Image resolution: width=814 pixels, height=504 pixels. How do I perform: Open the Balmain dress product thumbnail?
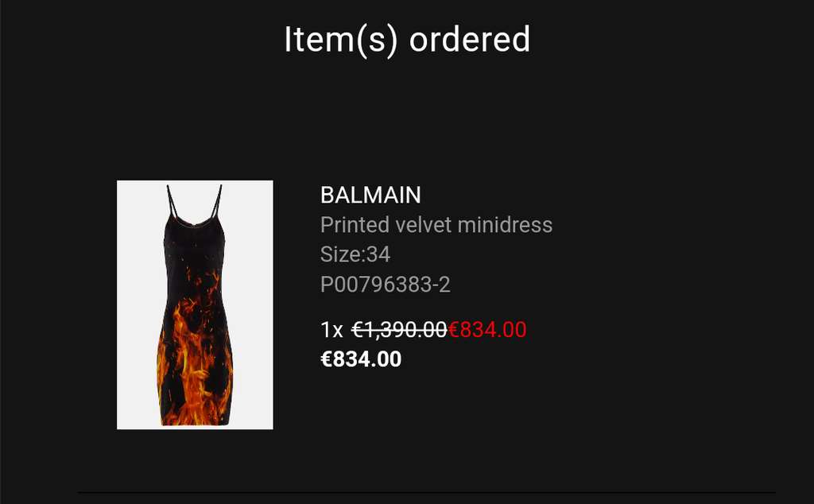point(195,304)
